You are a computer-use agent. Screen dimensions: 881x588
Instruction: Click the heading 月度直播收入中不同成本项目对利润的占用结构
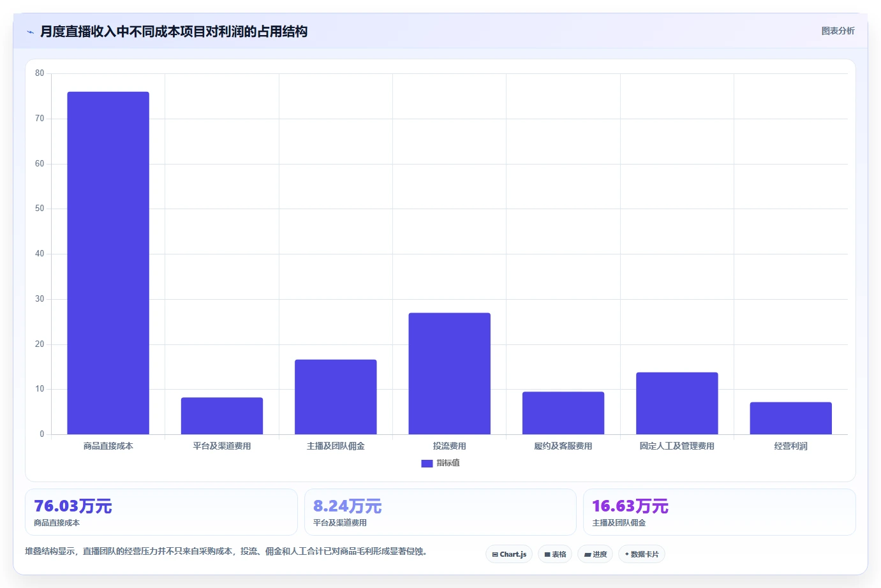[174, 31]
